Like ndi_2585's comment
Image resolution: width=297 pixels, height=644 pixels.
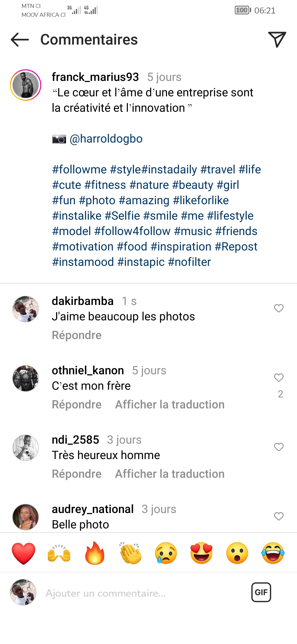(x=279, y=447)
